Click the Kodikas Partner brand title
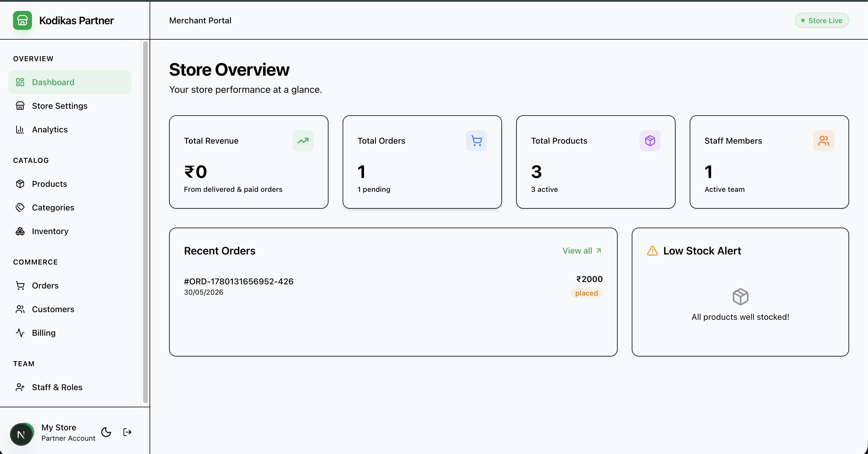The width and height of the screenshot is (868, 454). coord(77,21)
